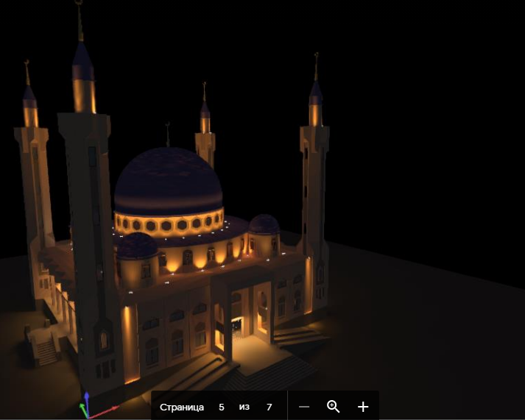Click the small dome at front-left corner
This screenshot has width=525, height=420.
click(x=137, y=246)
